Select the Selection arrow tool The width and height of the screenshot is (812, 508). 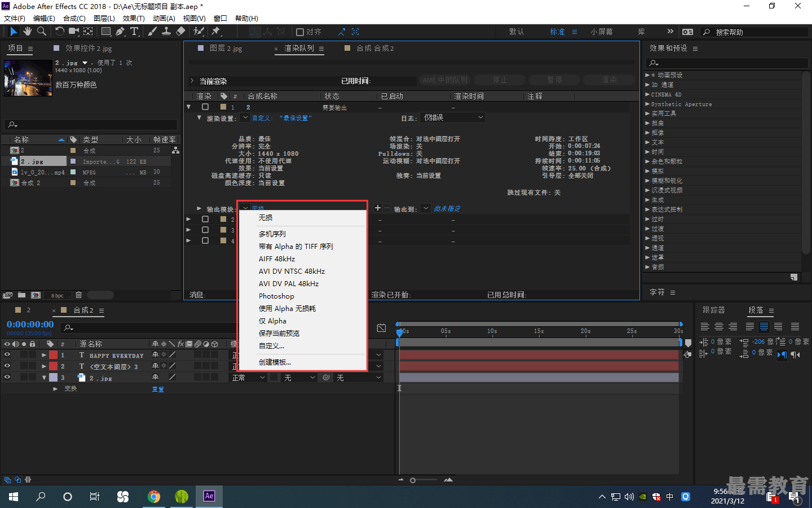(14, 32)
